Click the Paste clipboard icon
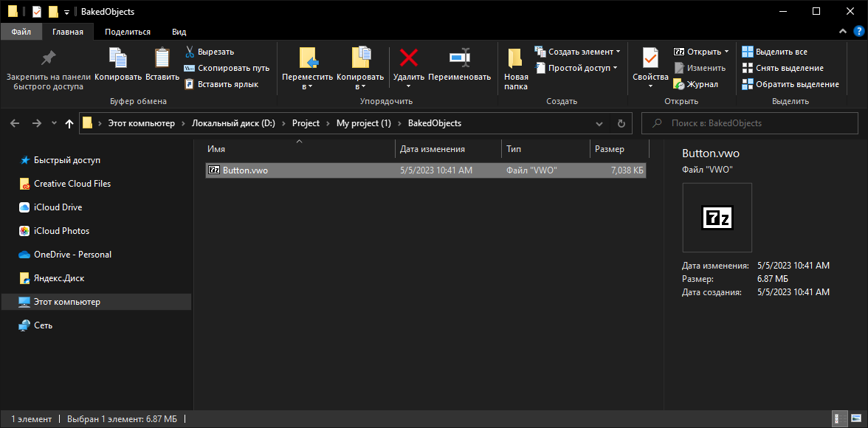This screenshot has width=868, height=428. tap(162, 58)
